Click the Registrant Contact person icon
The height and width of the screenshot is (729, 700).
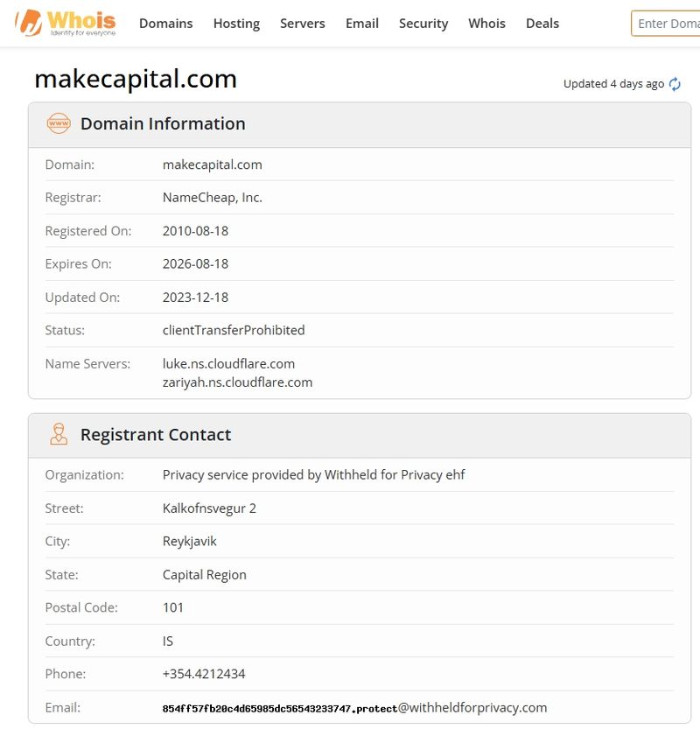[x=59, y=434]
